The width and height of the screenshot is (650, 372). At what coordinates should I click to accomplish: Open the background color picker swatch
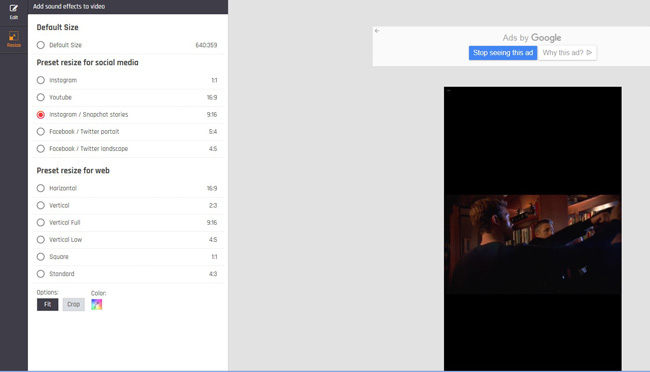tap(97, 304)
